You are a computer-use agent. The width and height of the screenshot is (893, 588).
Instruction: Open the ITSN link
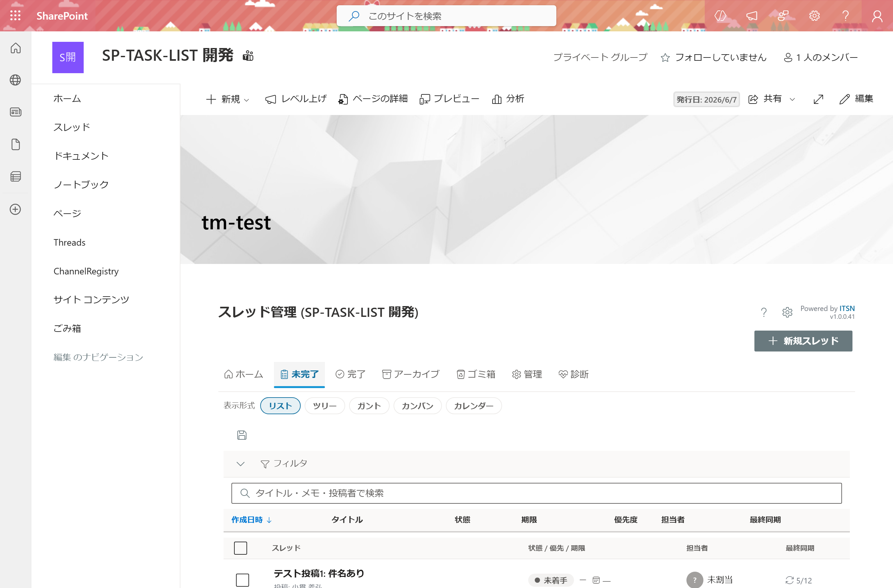(x=847, y=308)
